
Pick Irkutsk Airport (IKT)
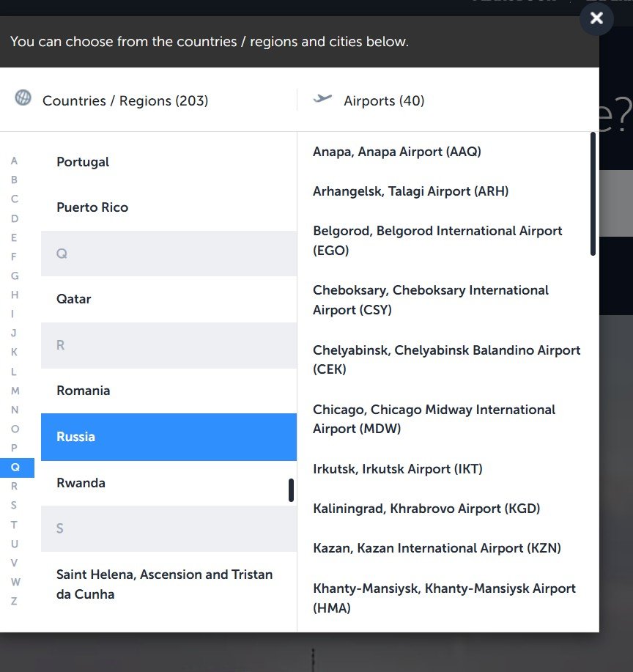pos(398,469)
